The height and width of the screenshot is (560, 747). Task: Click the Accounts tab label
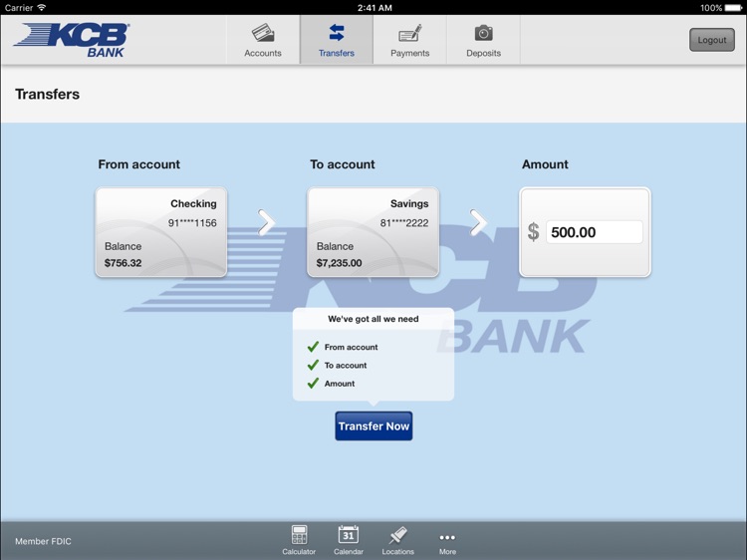pyautogui.click(x=263, y=53)
